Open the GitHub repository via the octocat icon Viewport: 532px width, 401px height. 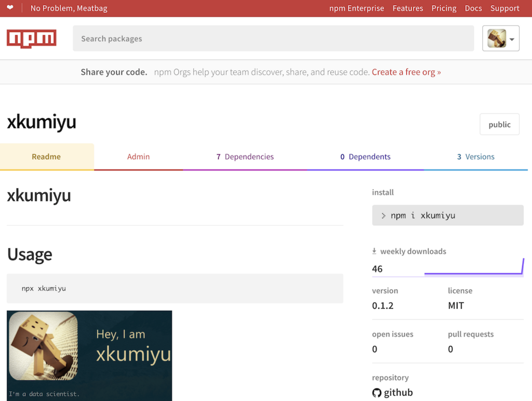coord(377,393)
